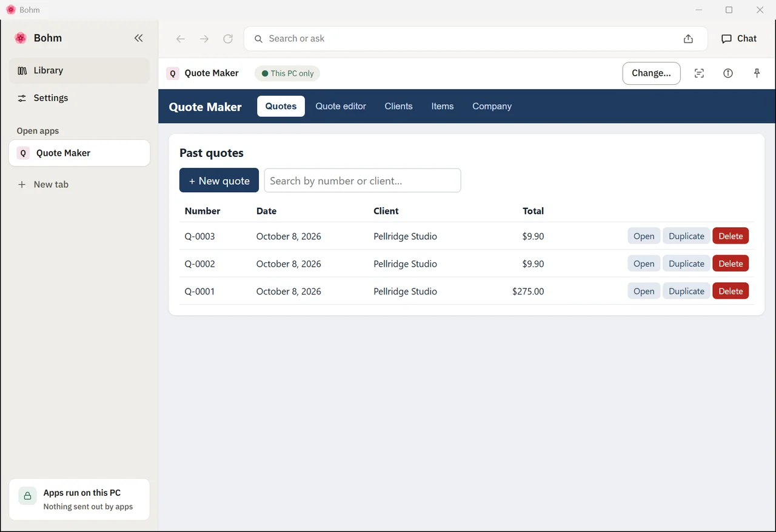Image resolution: width=776 pixels, height=532 pixels.
Task: Collapse the sidebar with the double chevron
Action: 138,38
